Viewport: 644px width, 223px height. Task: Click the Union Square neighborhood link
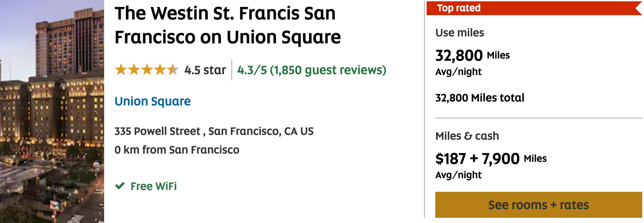[152, 102]
